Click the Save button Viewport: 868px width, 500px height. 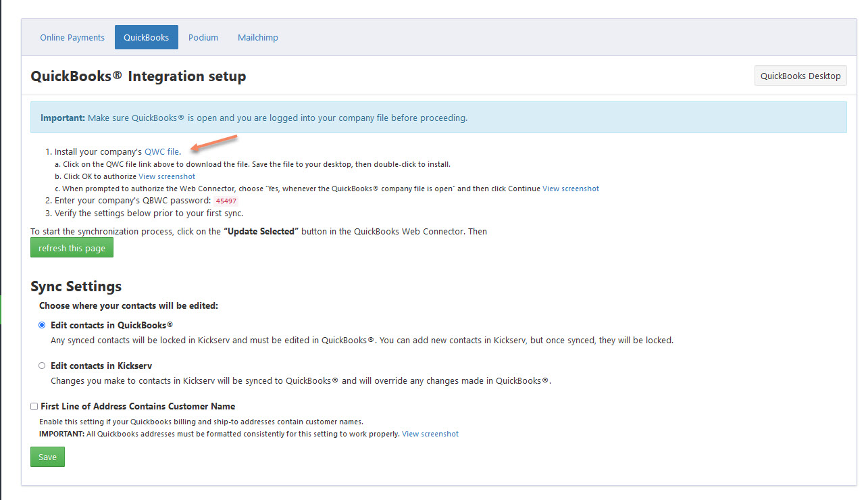coord(47,457)
